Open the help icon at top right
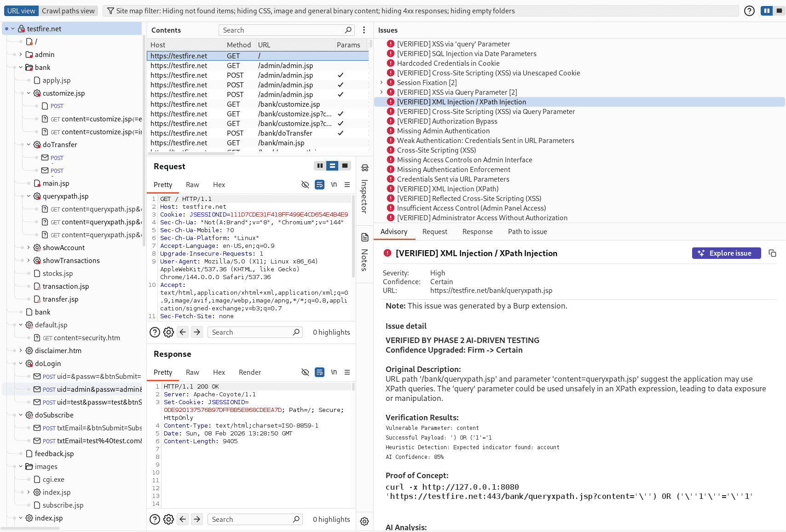Screen dimensions: 786x532 click(x=749, y=11)
